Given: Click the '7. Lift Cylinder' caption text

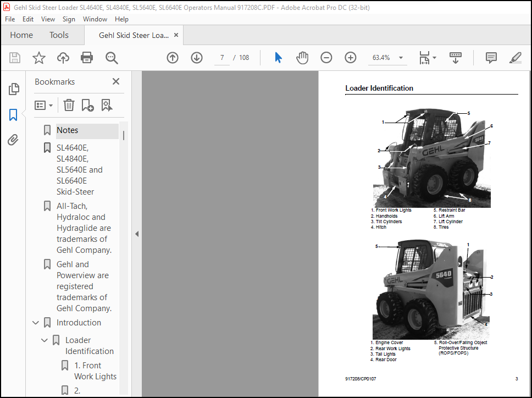Looking at the screenshot, I should (448, 222).
